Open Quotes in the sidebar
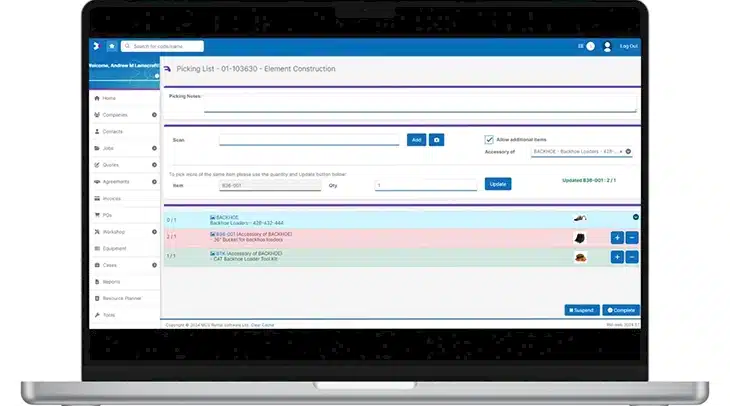 point(111,165)
